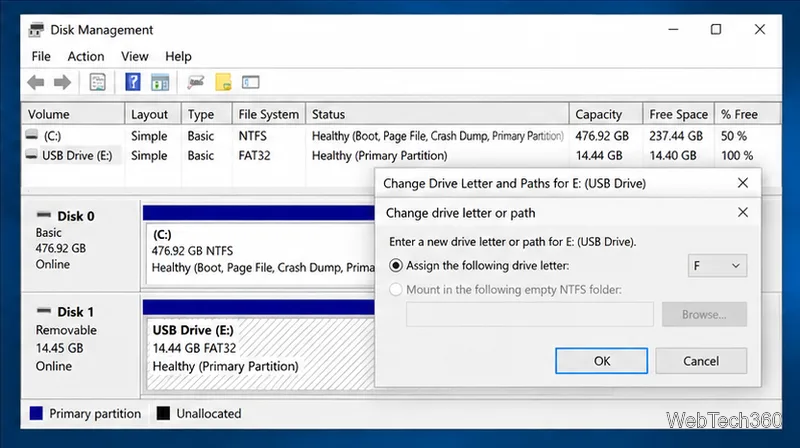This screenshot has width=800, height=448.
Task: Sort by the Layout column header
Action: (x=153, y=114)
